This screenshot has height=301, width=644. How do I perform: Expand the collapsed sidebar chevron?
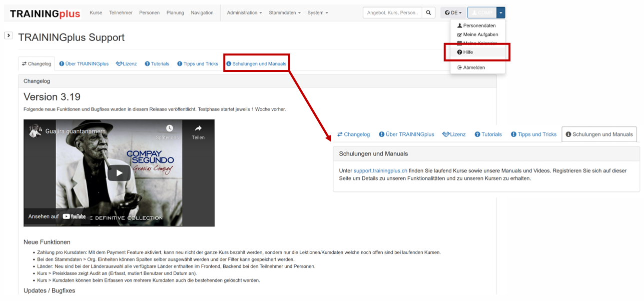[8, 35]
